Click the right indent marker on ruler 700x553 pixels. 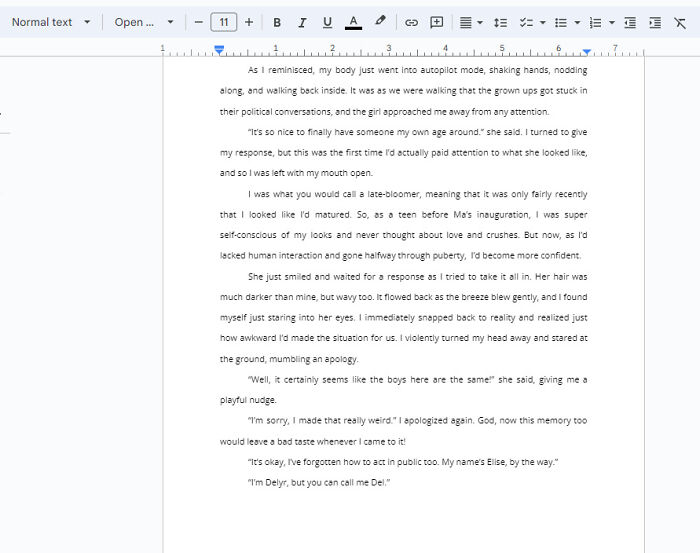[x=587, y=52]
